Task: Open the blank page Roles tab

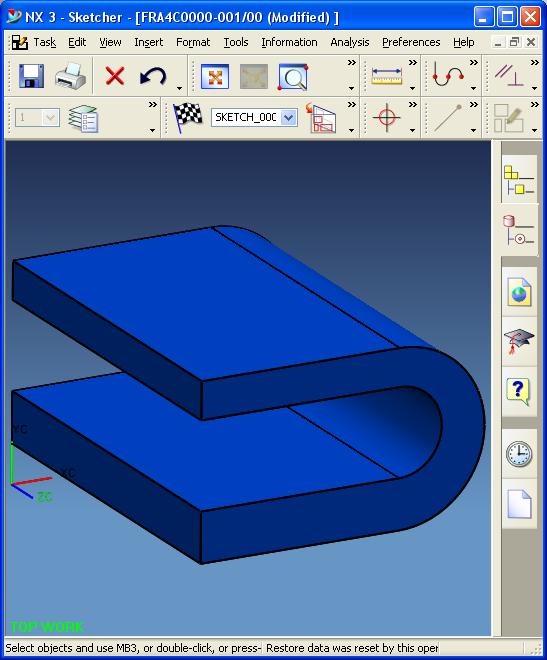Action: click(519, 504)
